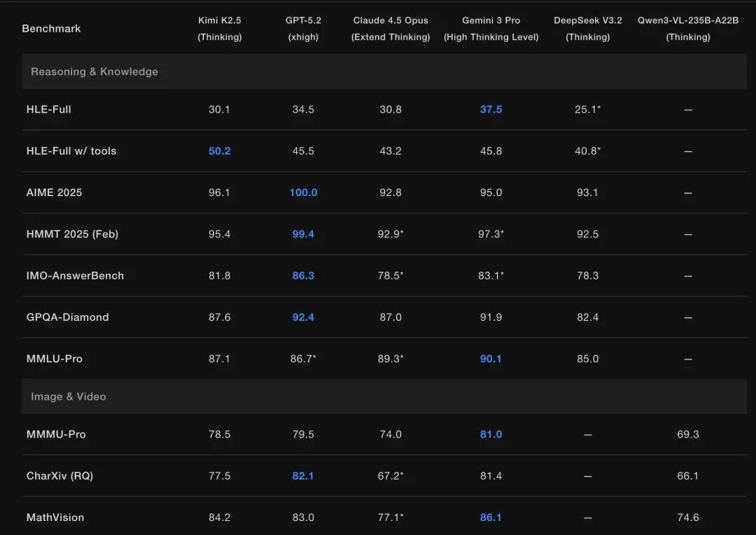Select the 87.6 Kimi GPQA-Diamond score
Viewport: 756px width, 535px height.
(x=219, y=317)
